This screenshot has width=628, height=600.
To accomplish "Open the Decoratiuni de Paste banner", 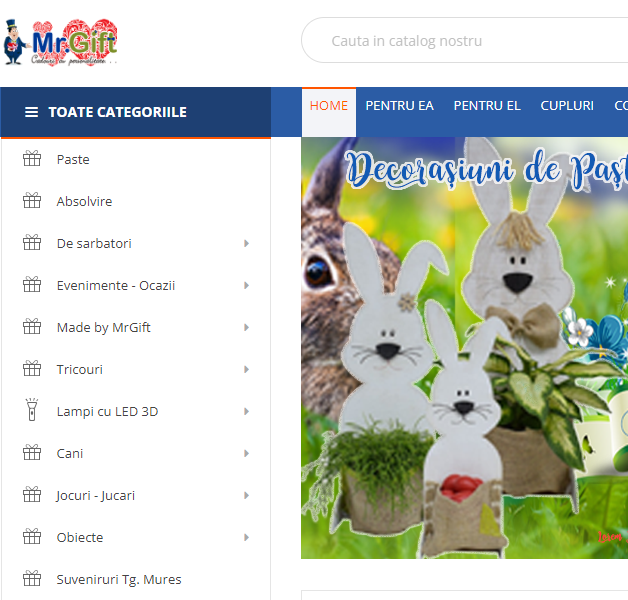I will [x=465, y=348].
